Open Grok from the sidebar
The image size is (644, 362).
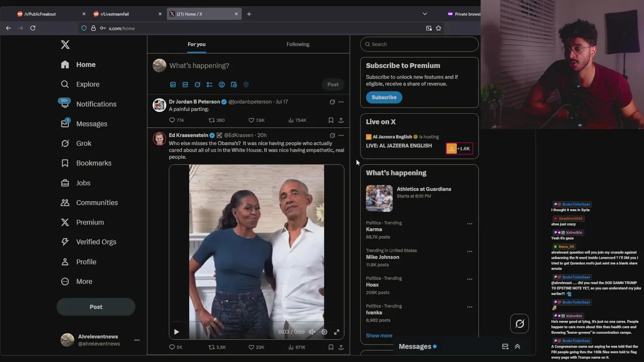pyautogui.click(x=76, y=143)
